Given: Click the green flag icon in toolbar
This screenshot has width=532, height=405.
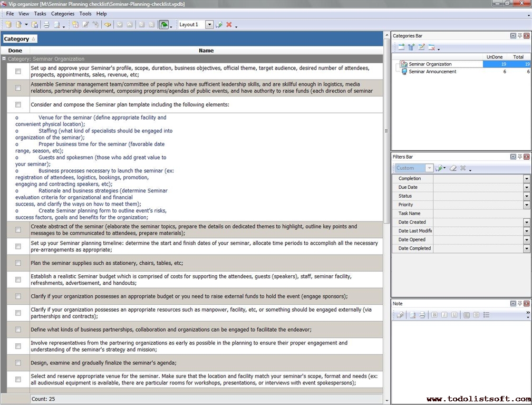Looking at the screenshot, I should point(164,25).
